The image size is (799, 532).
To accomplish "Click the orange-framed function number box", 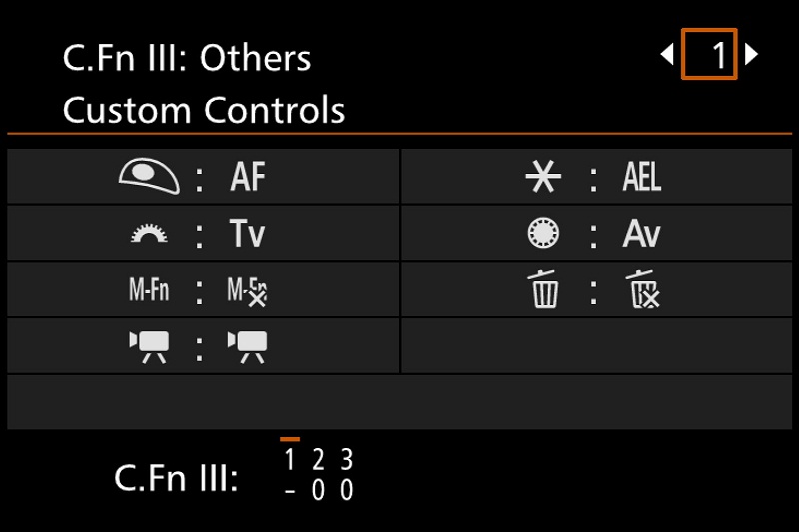I will tap(709, 54).
